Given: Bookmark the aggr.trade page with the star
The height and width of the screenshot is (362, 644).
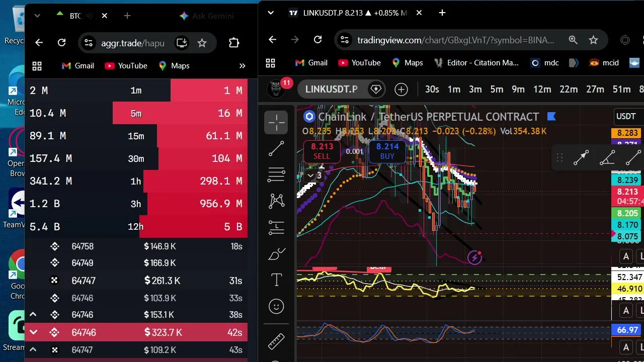Looking at the screenshot, I should pyautogui.click(x=202, y=43).
